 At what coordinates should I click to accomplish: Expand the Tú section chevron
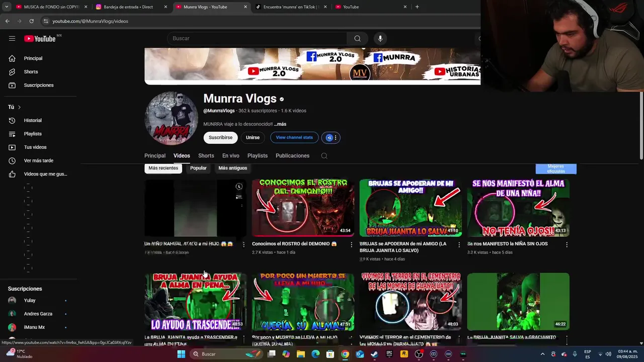pos(19,107)
